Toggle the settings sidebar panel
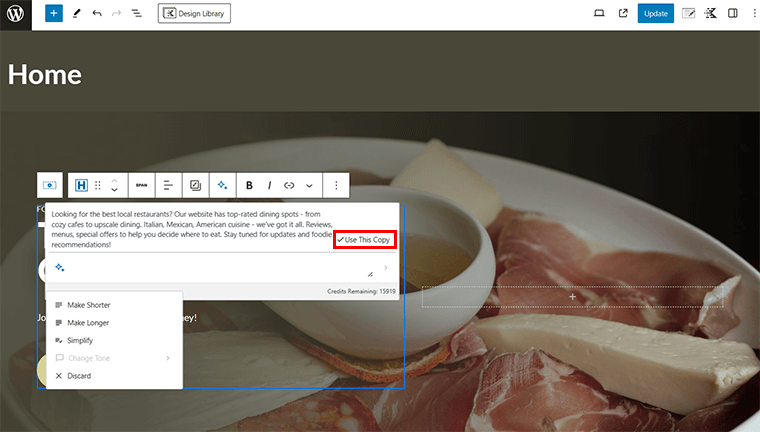 [733, 14]
